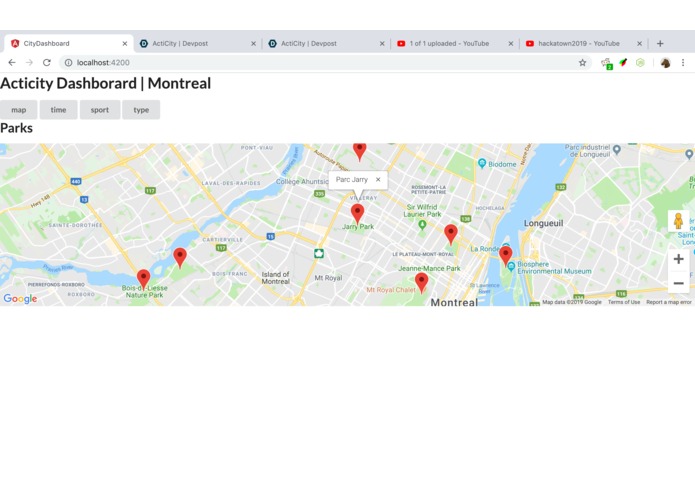Go back to previous page
Image resolution: width=695 pixels, height=494 pixels.
click(12, 62)
